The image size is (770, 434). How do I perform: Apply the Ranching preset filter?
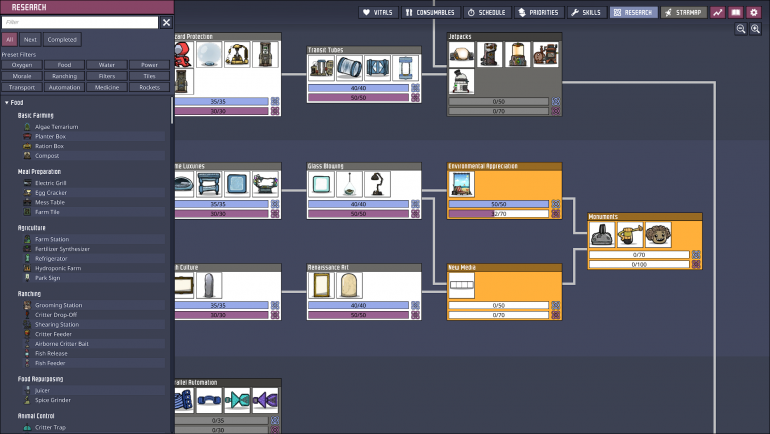[x=64, y=76]
